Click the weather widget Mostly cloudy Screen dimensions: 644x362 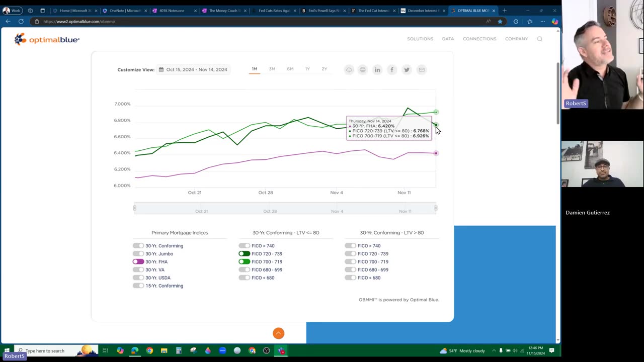pyautogui.click(x=462, y=350)
